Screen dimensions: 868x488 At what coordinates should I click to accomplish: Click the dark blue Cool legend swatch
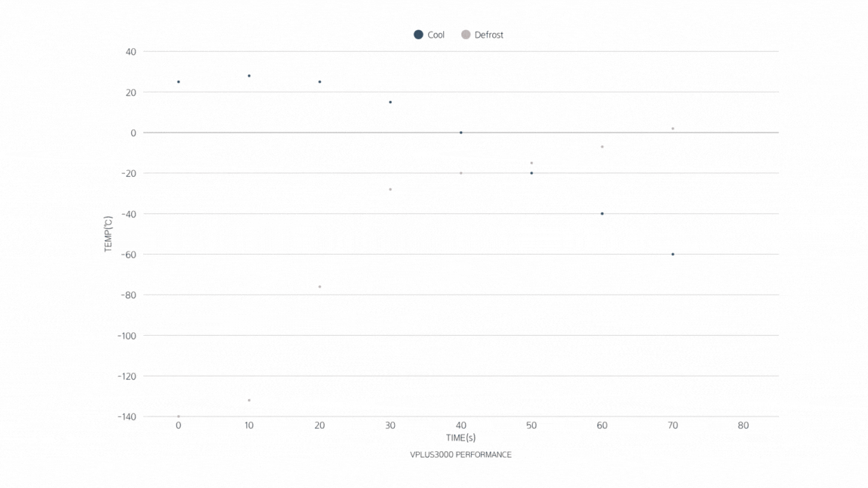418,35
